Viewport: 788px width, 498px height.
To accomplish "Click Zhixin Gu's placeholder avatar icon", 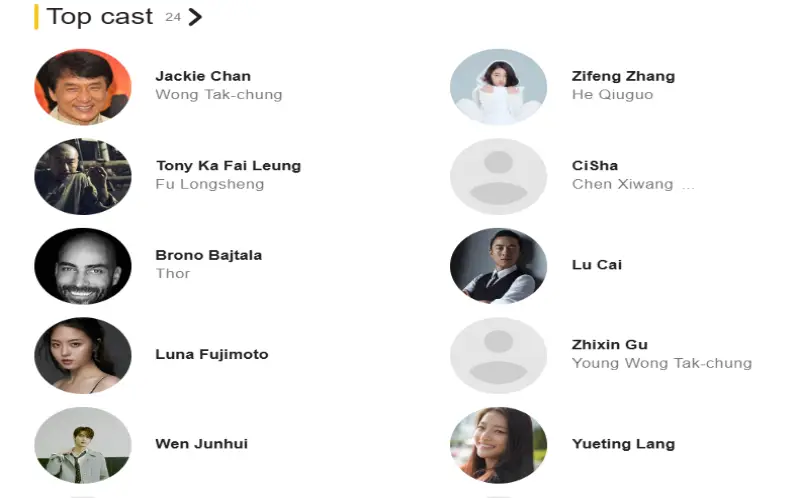I will (x=498, y=355).
